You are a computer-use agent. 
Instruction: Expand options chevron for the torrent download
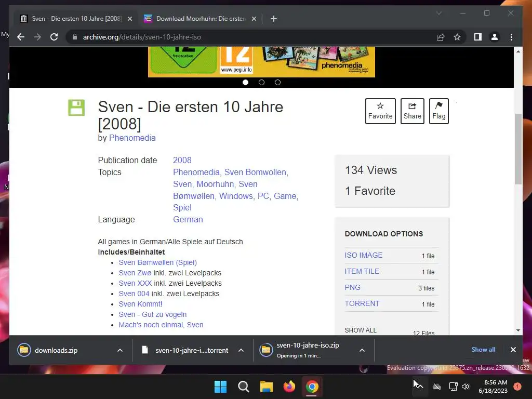(x=241, y=351)
